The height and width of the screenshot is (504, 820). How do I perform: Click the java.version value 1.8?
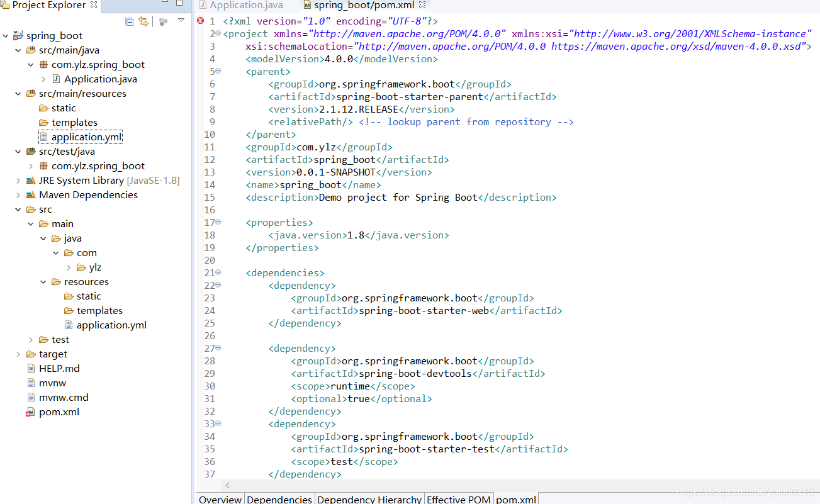pos(356,235)
